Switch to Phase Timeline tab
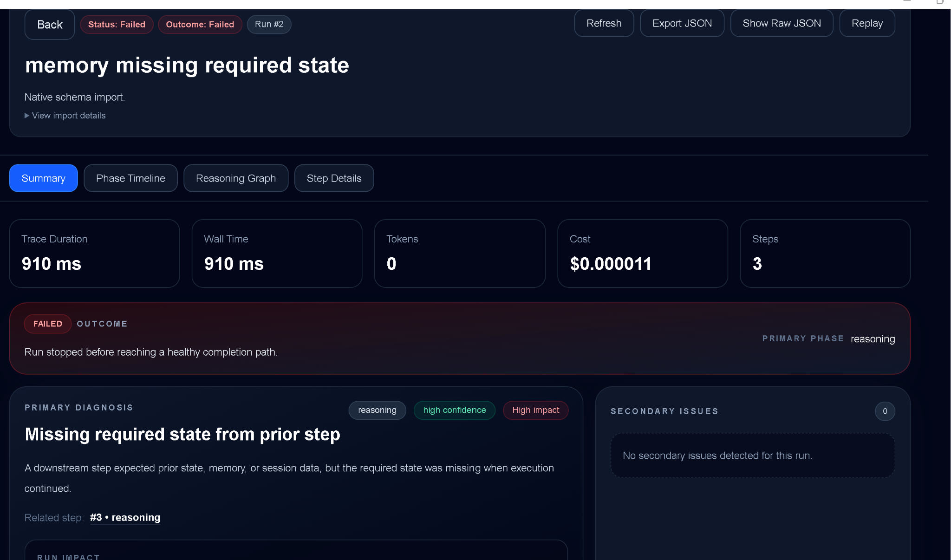 tap(130, 178)
